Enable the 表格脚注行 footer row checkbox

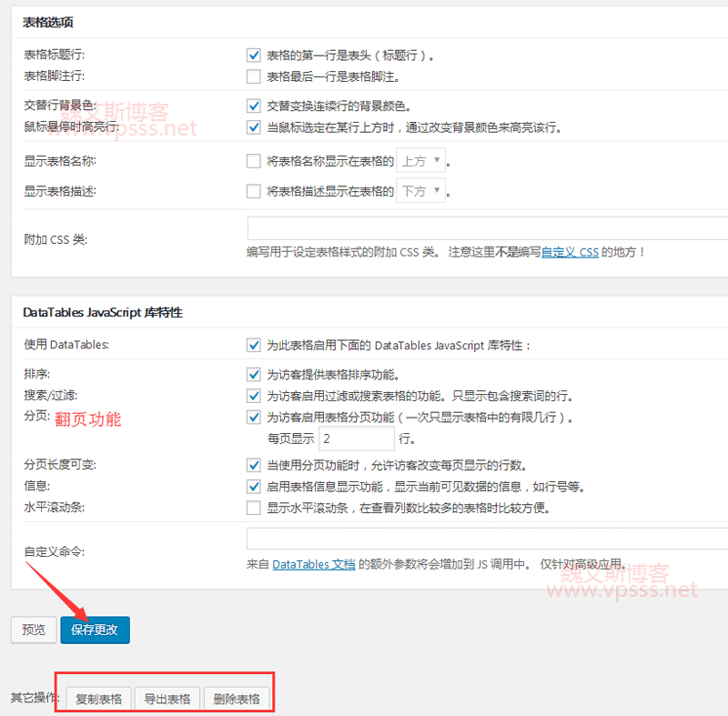254,76
